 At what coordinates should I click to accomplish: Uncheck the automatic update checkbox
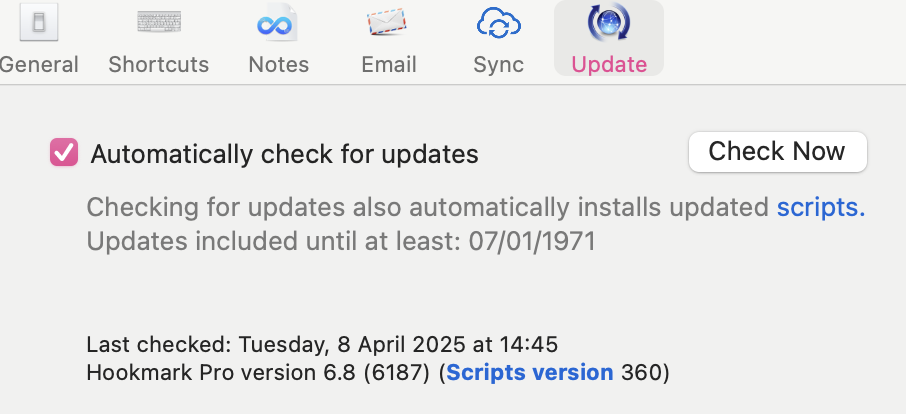(64, 152)
